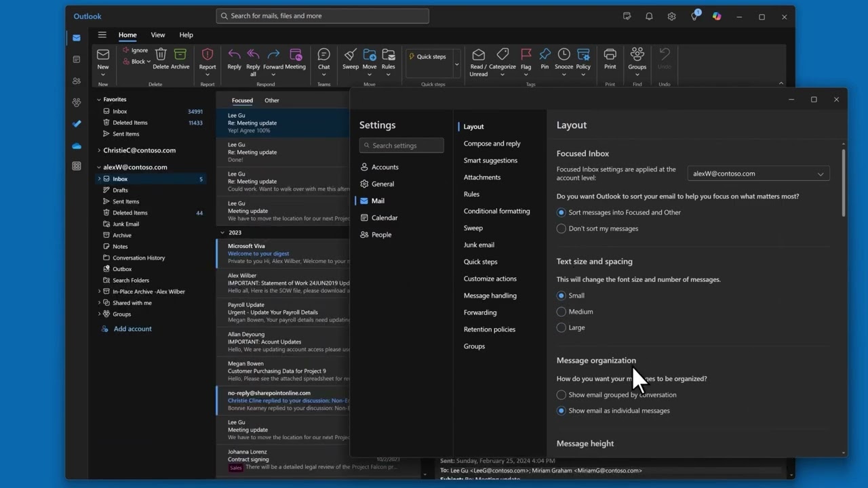This screenshot has width=868, height=488.
Task: Open Forwarding settings
Action: [480, 312]
